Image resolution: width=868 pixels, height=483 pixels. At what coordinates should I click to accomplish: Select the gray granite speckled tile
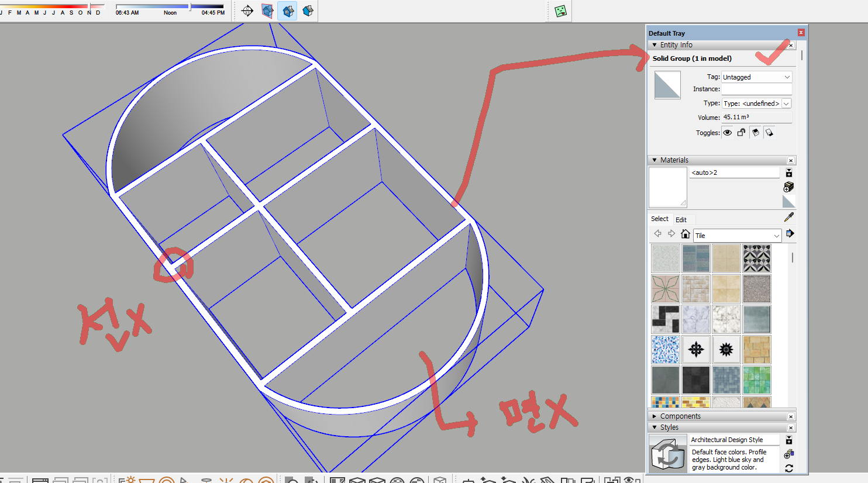pos(757,289)
